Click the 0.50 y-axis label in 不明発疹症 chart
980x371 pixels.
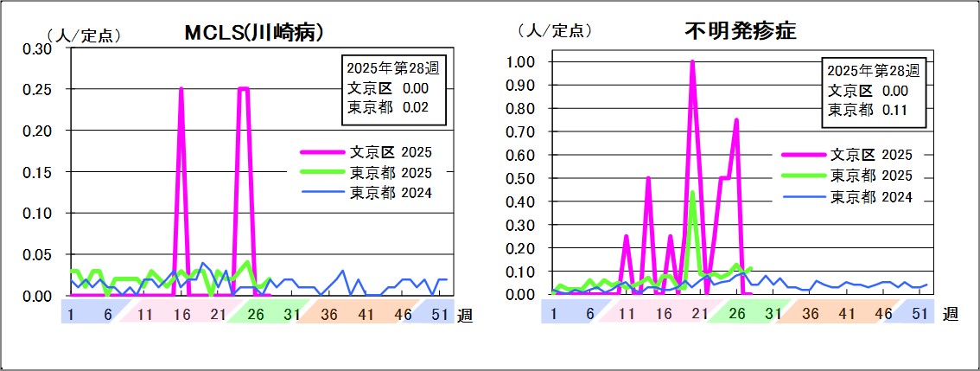(x=520, y=178)
